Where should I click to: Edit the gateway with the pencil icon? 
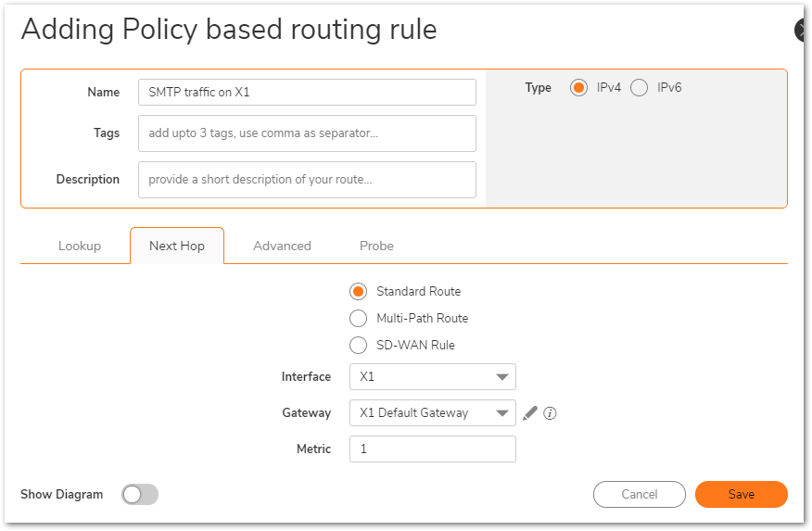530,413
